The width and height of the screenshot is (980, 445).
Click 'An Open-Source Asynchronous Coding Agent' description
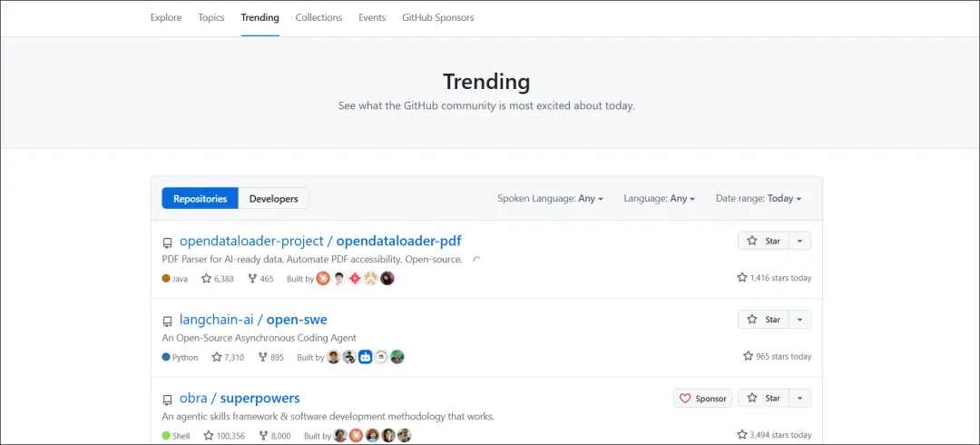point(259,338)
